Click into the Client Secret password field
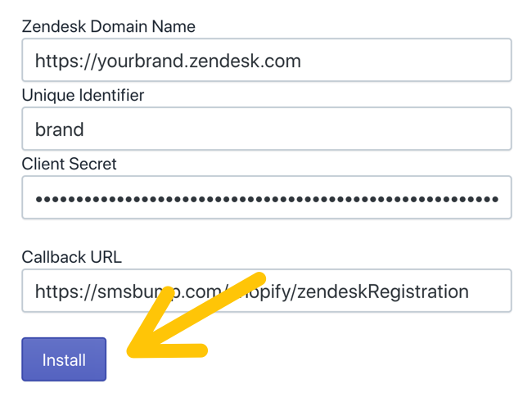Screen dimensions: 532x402 267,197
